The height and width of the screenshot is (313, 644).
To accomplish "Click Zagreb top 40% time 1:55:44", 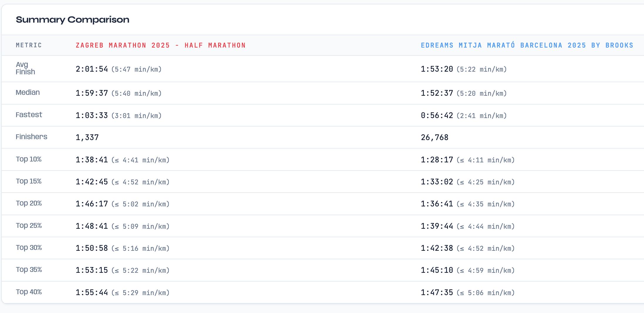I will (x=92, y=292).
